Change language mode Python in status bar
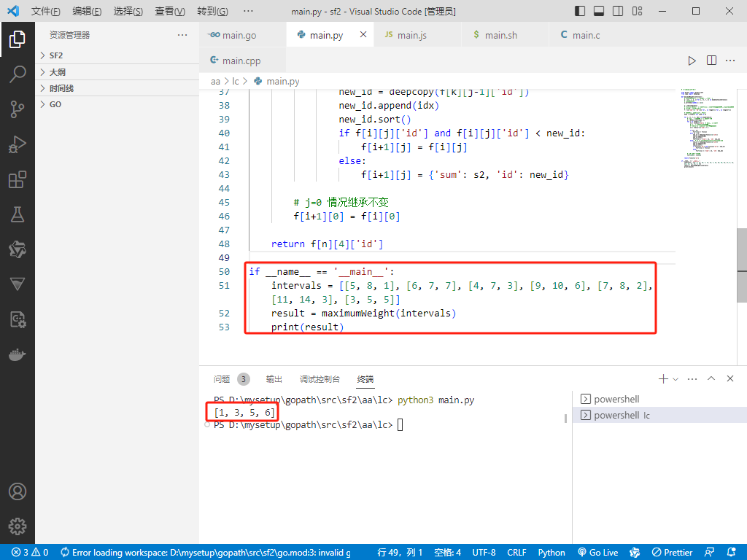Screen dimensions: 747x560 tap(551, 553)
